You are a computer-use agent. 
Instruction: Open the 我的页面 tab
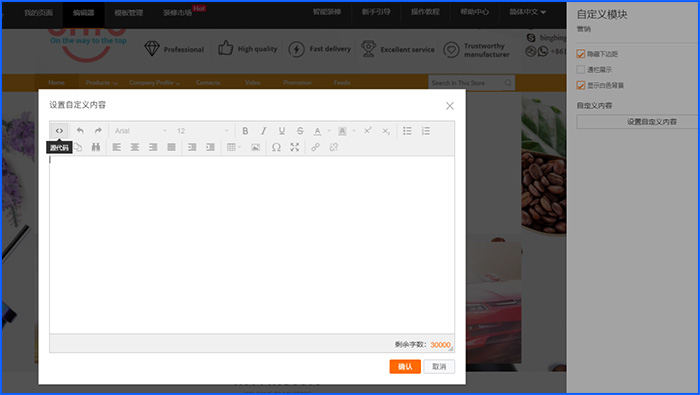click(x=38, y=12)
